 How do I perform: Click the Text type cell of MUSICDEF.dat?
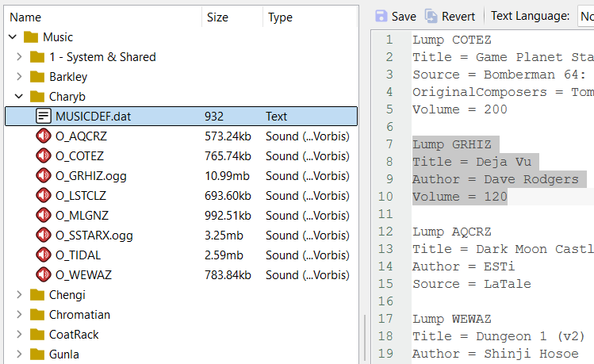click(x=276, y=117)
